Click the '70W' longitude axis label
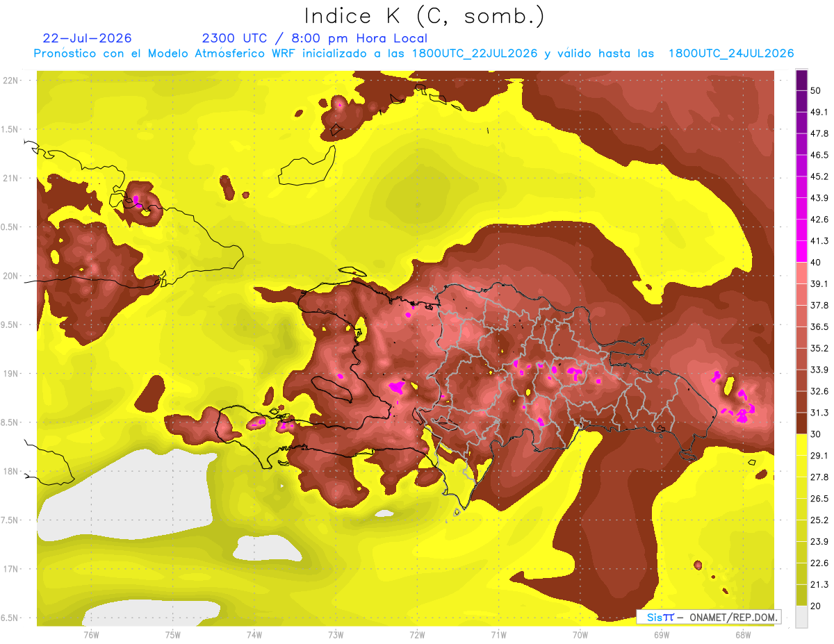 click(x=580, y=634)
